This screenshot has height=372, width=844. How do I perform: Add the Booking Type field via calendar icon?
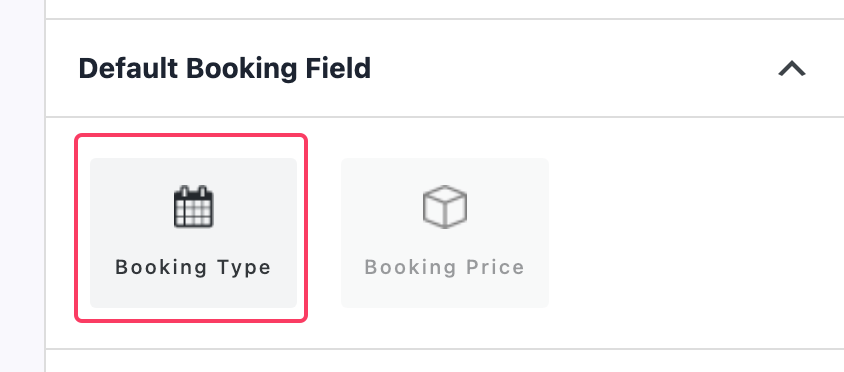(x=194, y=207)
